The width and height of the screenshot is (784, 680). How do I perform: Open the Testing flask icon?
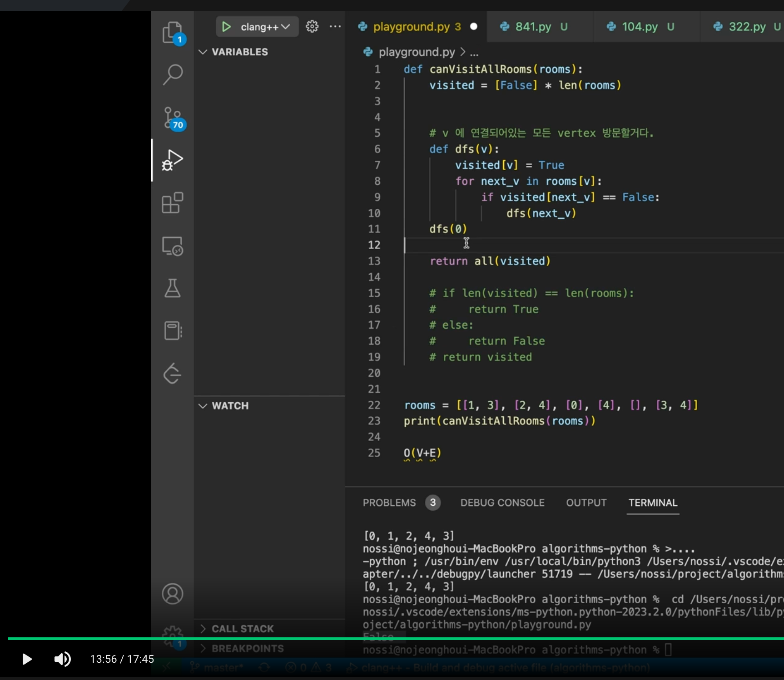[173, 288]
